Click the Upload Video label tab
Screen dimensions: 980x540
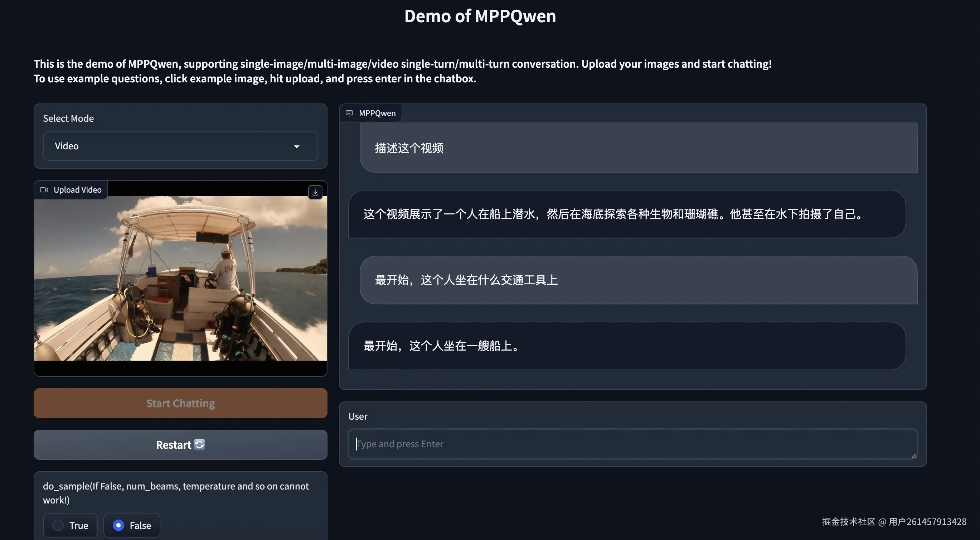[77, 189]
